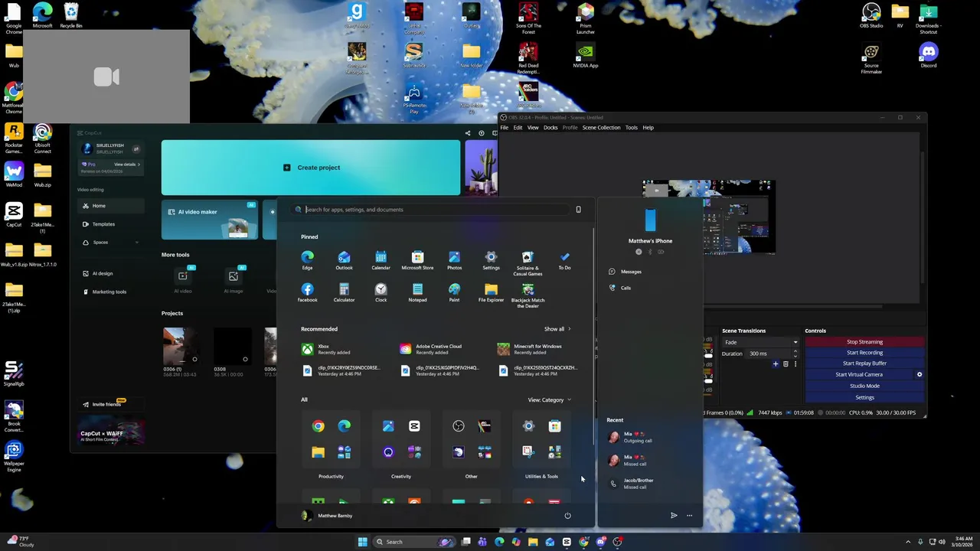Open OBS Studio desktop shortcut

pos(871,15)
